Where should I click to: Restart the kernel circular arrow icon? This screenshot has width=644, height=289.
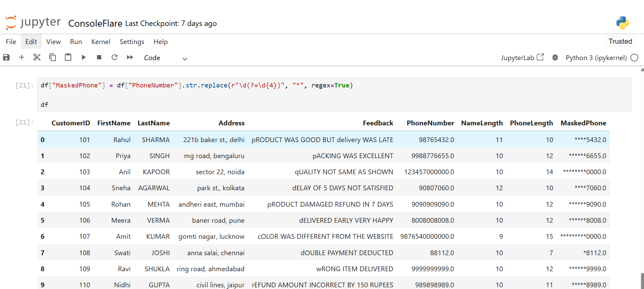pyautogui.click(x=115, y=57)
